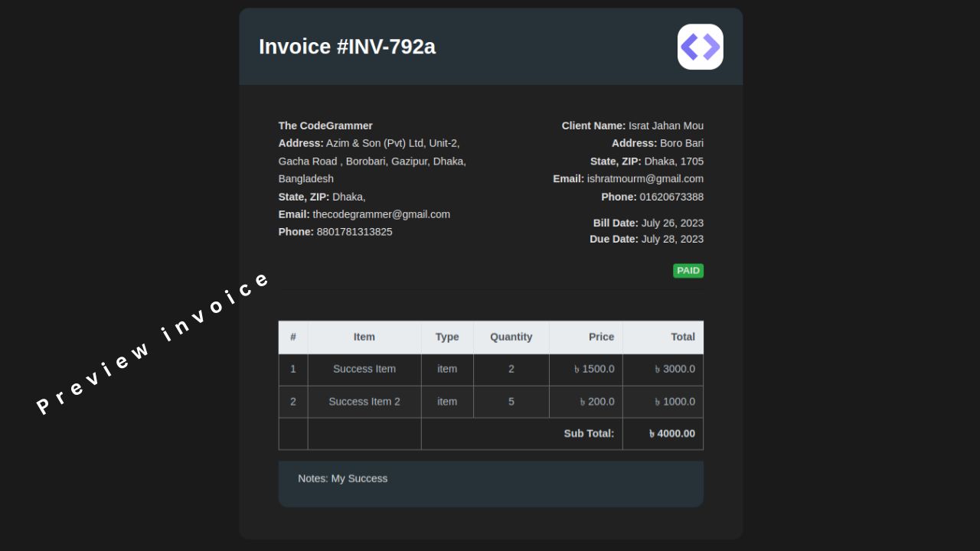Click the Invoice #INV-792a heading
This screenshot has width=980, height=551.
(347, 47)
